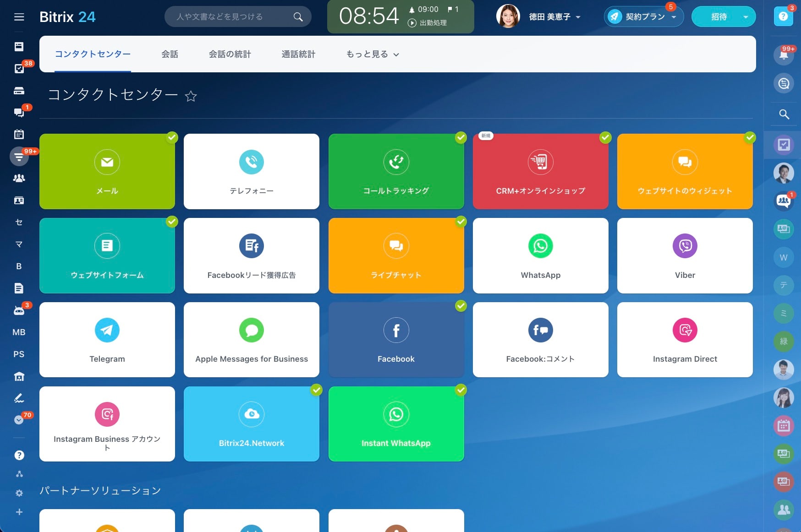
Task: Expand the 招待 button dropdown arrow
Action: [x=746, y=17]
